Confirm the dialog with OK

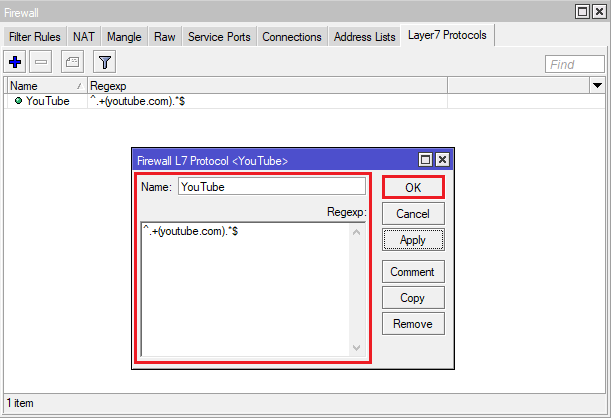coord(413,187)
